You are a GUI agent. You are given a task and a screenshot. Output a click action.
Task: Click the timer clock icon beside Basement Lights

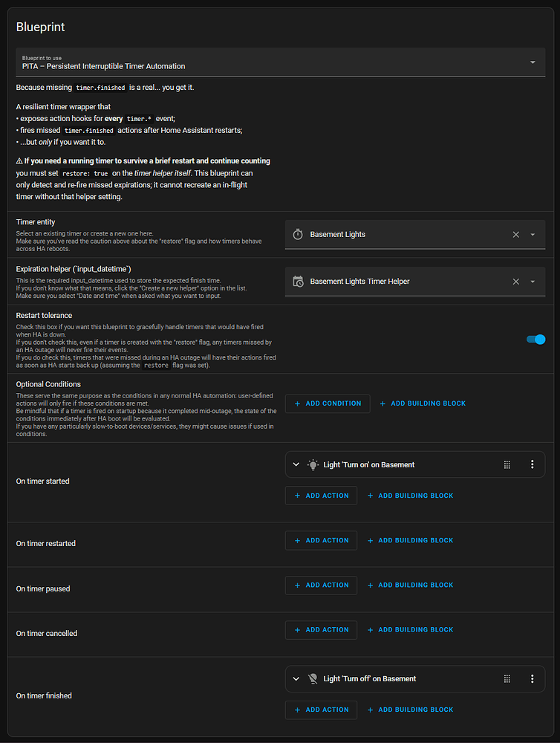[297, 234]
